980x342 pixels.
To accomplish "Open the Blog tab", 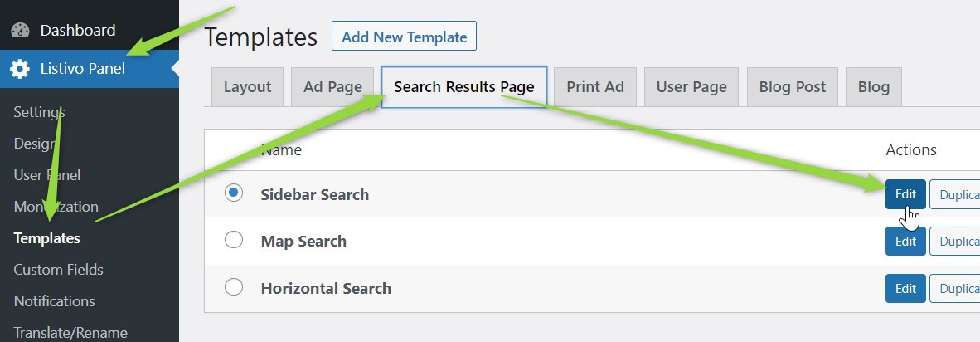I will [x=873, y=87].
